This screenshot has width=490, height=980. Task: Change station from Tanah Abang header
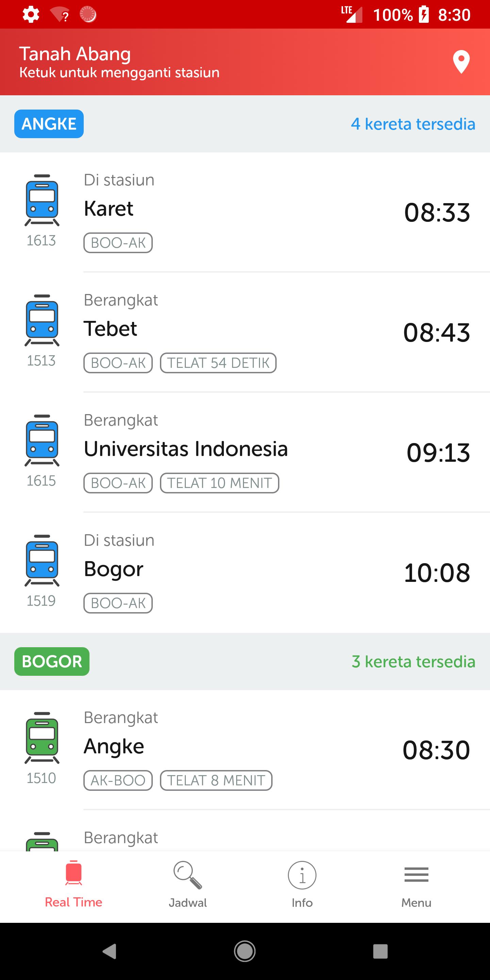[x=119, y=62]
